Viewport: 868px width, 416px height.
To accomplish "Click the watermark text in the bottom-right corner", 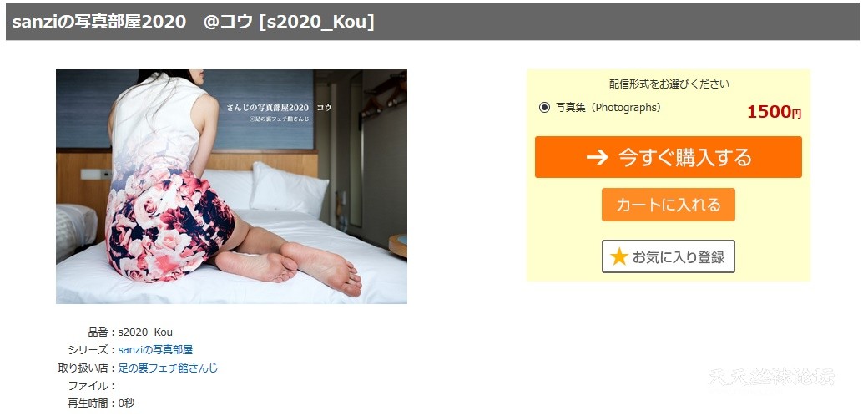I will pyautogui.click(x=771, y=378).
